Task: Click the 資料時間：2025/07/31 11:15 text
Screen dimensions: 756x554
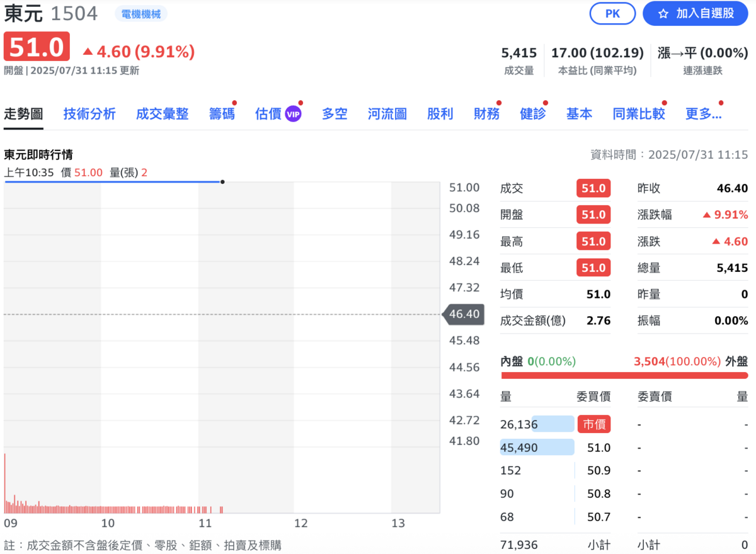Action: pos(669,154)
